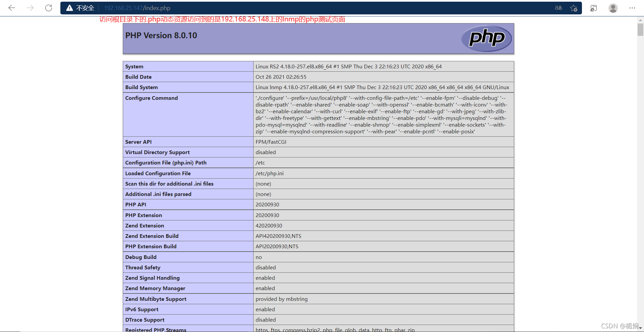The height and width of the screenshot is (332, 644).
Task: Click the Zend Memory Manager label
Action: [x=155, y=288]
